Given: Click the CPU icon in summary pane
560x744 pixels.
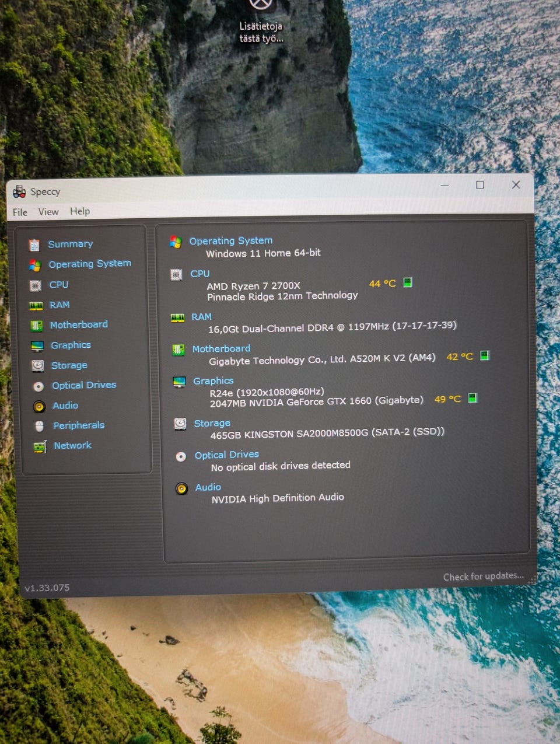Looking at the screenshot, I should [x=176, y=275].
